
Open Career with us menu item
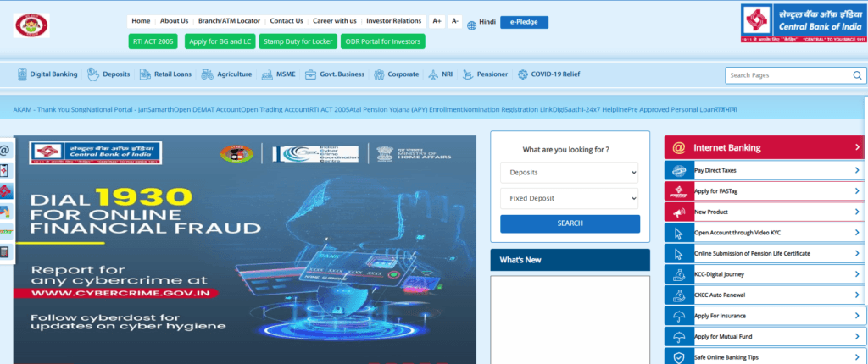click(x=334, y=21)
